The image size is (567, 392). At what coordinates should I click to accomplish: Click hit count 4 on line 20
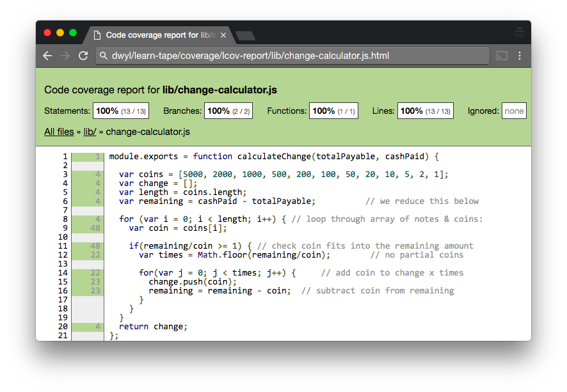click(98, 327)
